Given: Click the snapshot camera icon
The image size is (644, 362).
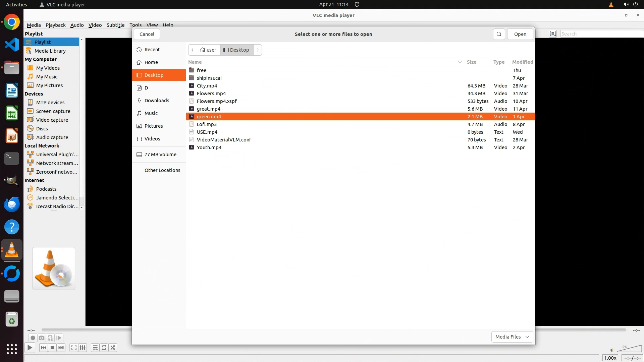Looking at the screenshot, I should [41, 338].
